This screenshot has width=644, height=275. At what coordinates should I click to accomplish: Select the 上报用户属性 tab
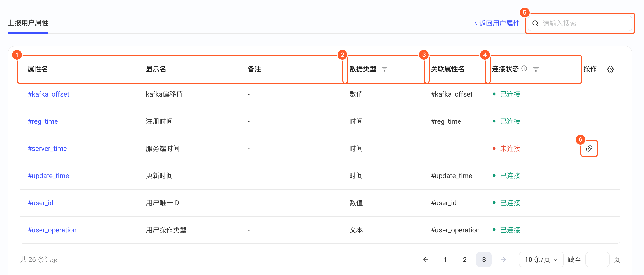click(x=28, y=23)
